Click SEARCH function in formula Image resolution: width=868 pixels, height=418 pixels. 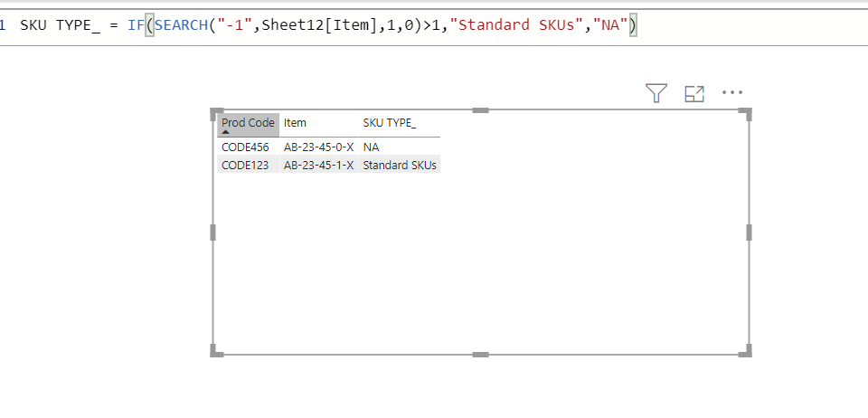pos(181,25)
